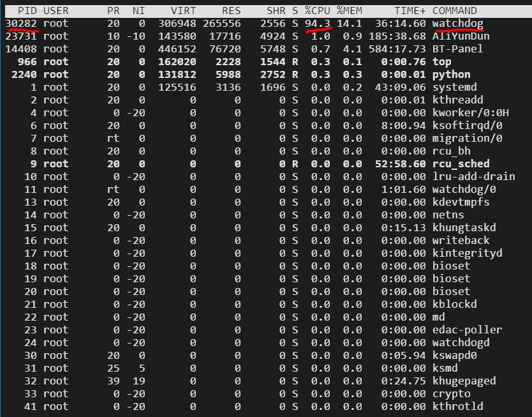
Task: Select the khungtaskd command
Action: coord(464,228)
